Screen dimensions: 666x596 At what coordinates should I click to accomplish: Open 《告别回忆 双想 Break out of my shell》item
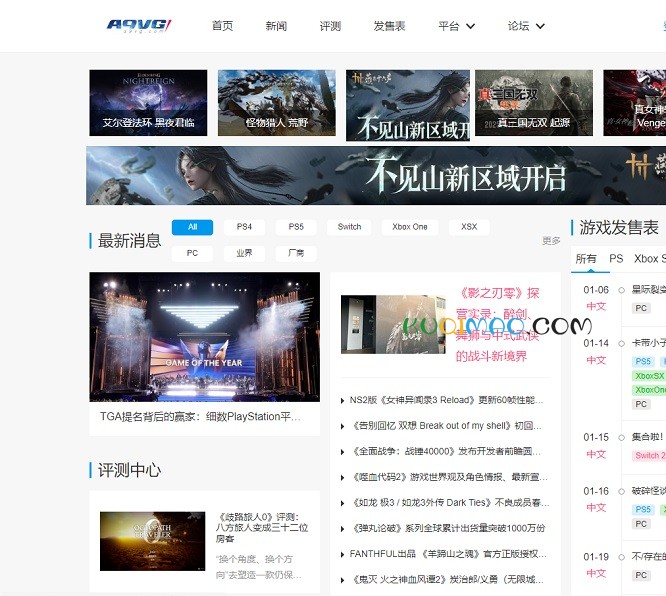[x=446, y=426]
